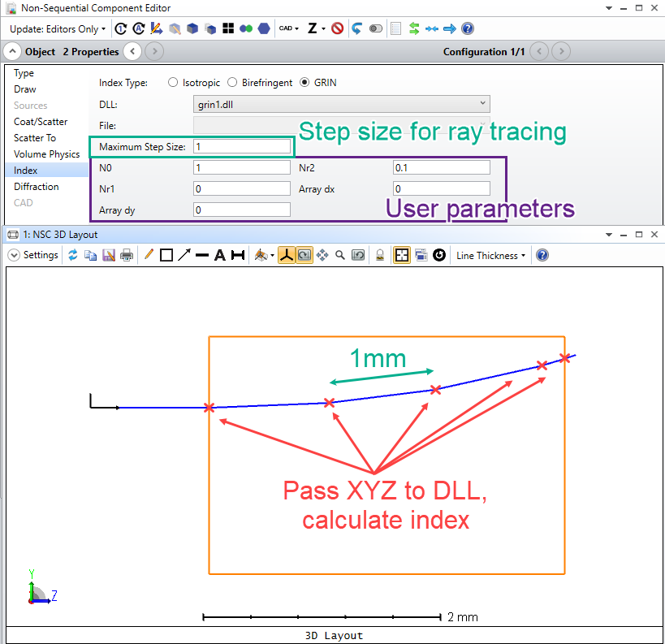Toggle the grey switch in editor toolbar
Viewport: 665px width, 644px height.
pyautogui.click(x=376, y=29)
